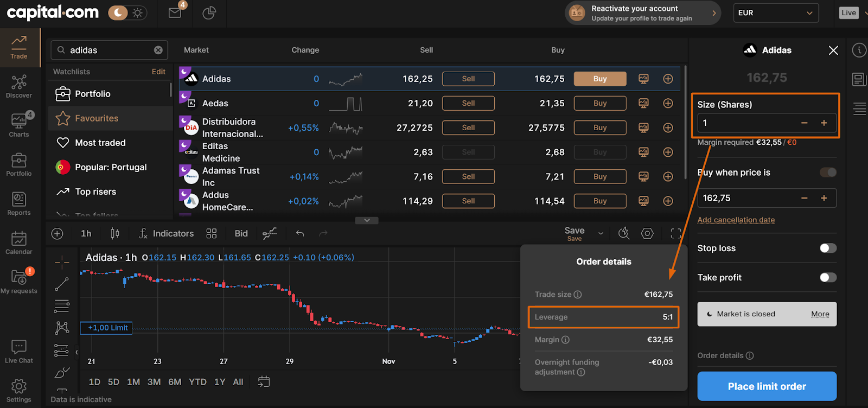Image resolution: width=868 pixels, height=408 pixels.
Task: Open Reactivate your account banner
Action: (x=643, y=13)
